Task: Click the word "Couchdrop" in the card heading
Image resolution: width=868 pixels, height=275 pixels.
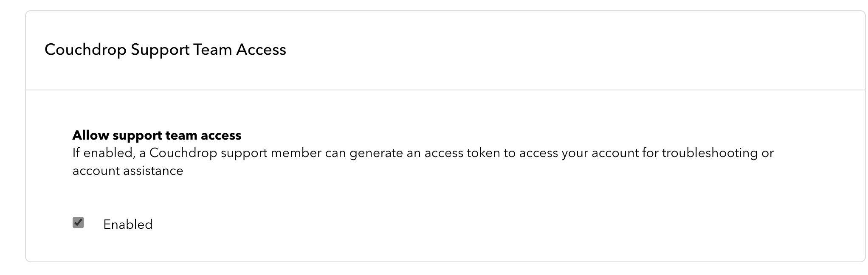Action: 85,50
